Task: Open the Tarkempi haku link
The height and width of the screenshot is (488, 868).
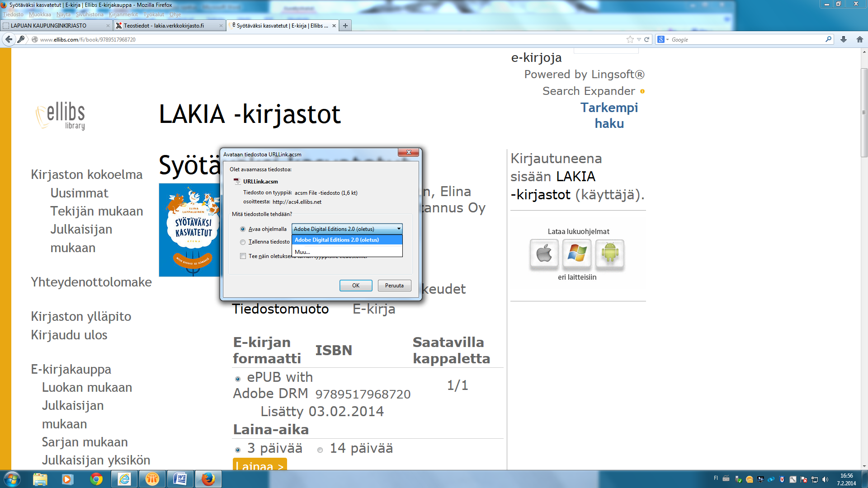Action: point(609,116)
